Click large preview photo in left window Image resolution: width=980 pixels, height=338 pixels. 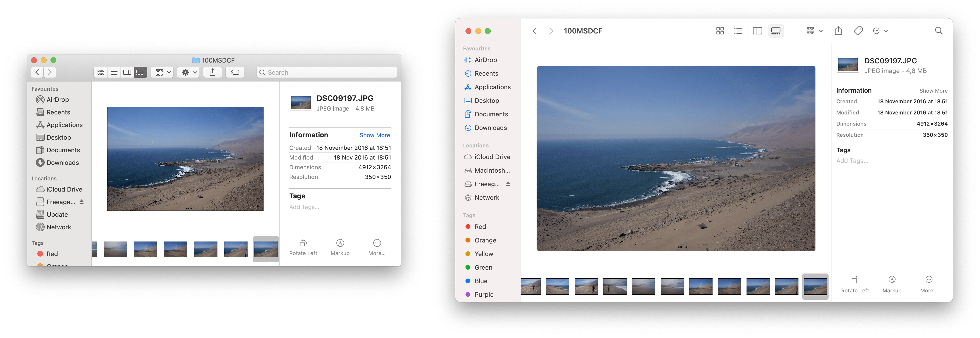point(185,159)
